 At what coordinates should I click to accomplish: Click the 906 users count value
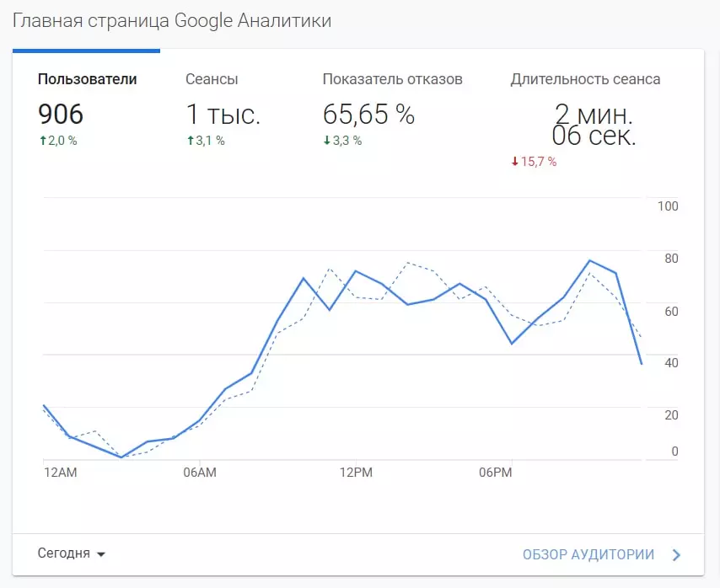[x=61, y=114]
